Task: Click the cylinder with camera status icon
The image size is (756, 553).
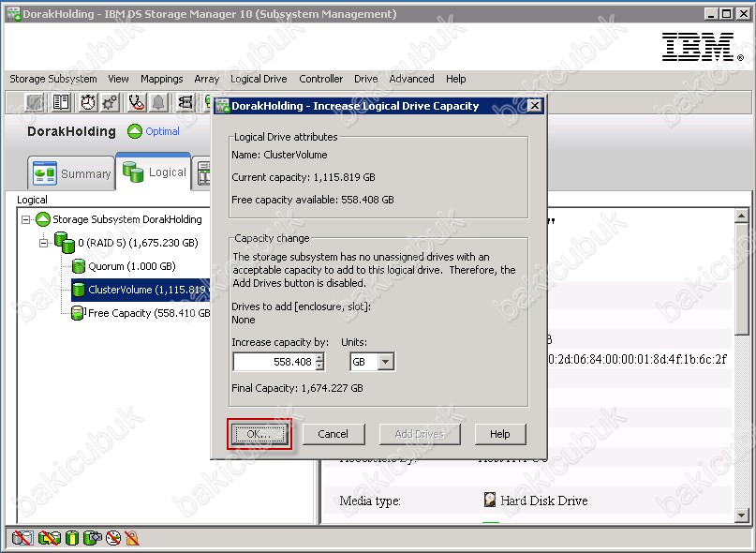Action: pyautogui.click(x=93, y=538)
